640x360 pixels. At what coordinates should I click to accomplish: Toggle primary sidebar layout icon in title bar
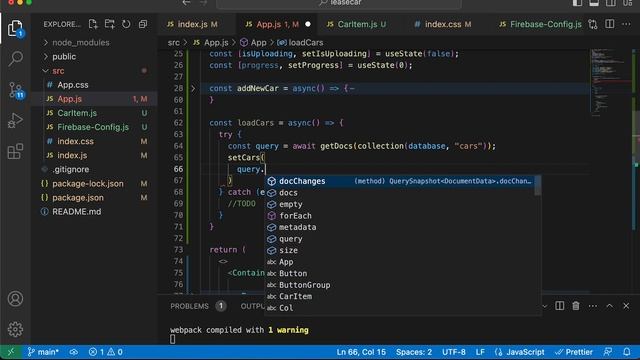tap(578, 3)
